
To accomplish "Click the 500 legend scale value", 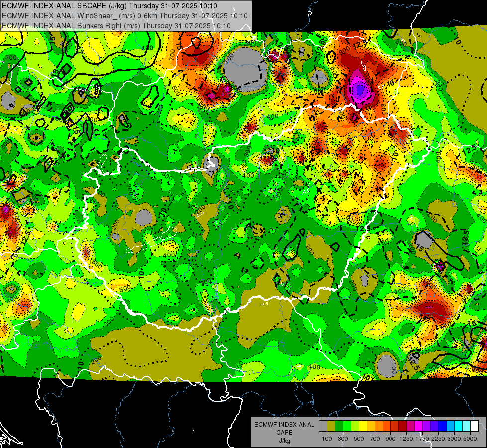I will [x=359, y=439].
